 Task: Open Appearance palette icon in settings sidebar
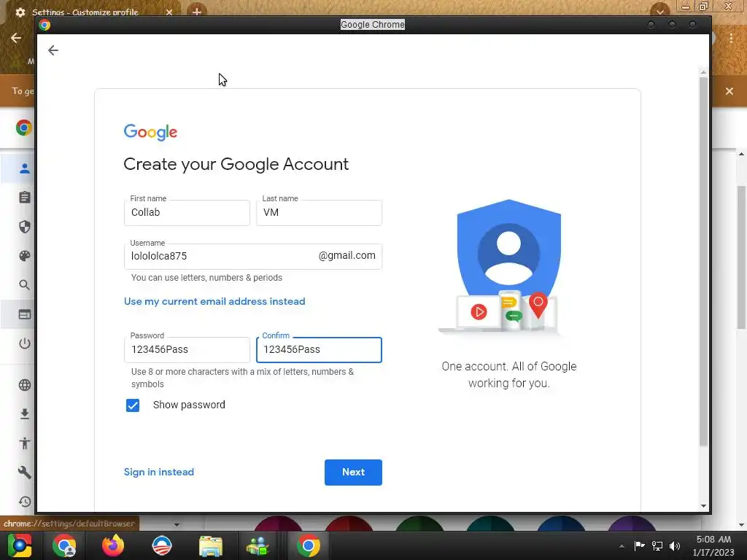pyautogui.click(x=24, y=256)
